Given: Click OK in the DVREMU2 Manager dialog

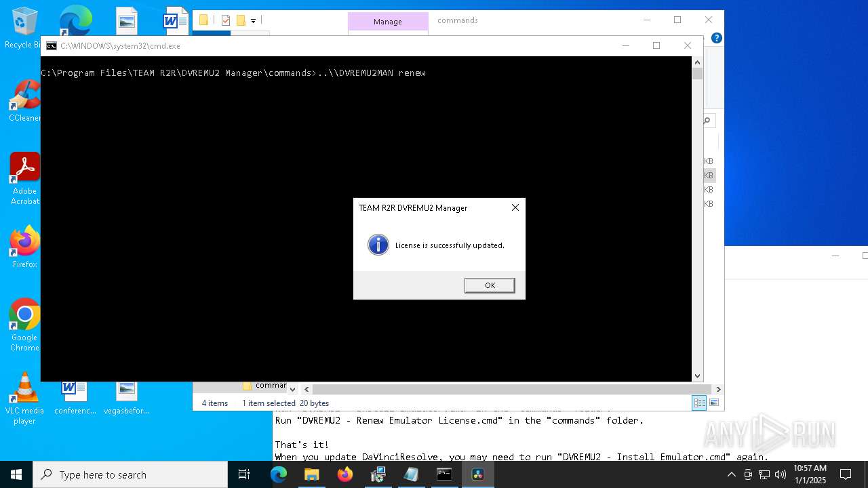Looking at the screenshot, I should click(x=490, y=285).
